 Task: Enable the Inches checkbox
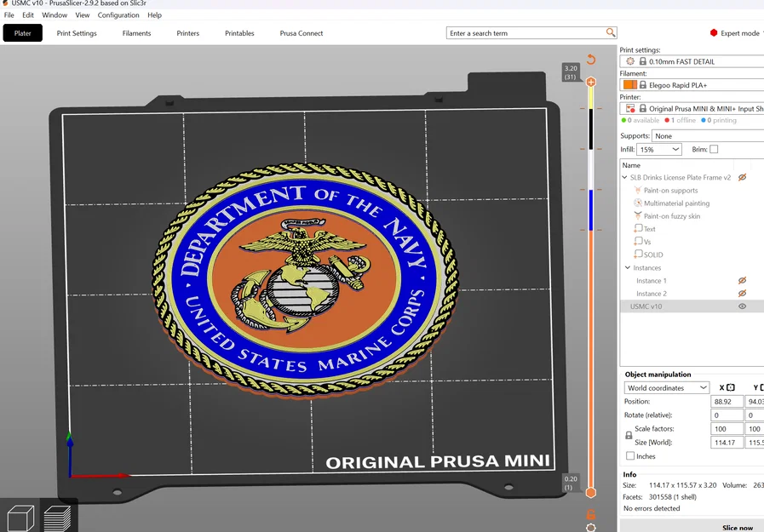click(630, 456)
